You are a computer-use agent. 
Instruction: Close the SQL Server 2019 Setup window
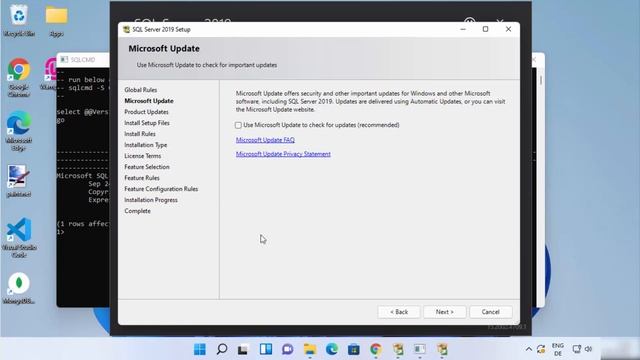pyautogui.click(x=508, y=29)
